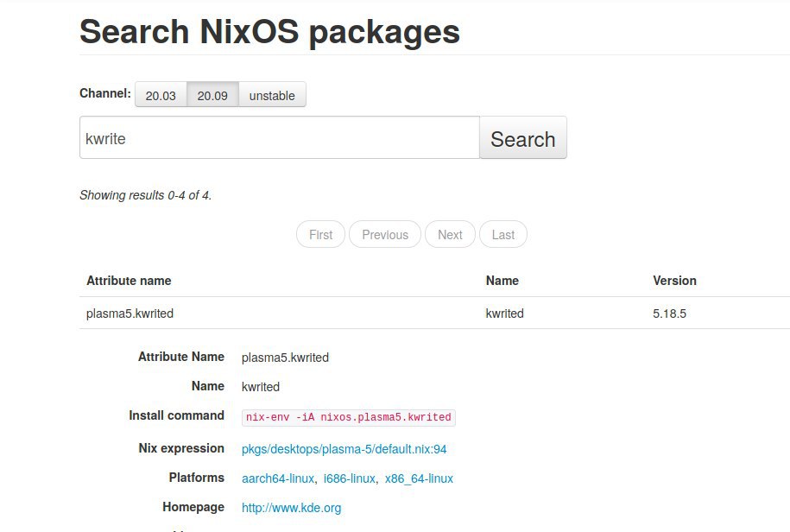Click the Channel: label
This screenshot has width=790, height=532.
pyautogui.click(x=105, y=93)
